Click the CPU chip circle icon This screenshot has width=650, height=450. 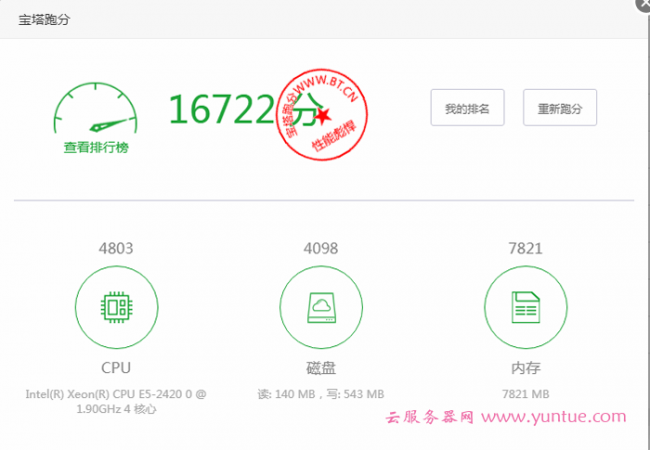pyautogui.click(x=116, y=307)
